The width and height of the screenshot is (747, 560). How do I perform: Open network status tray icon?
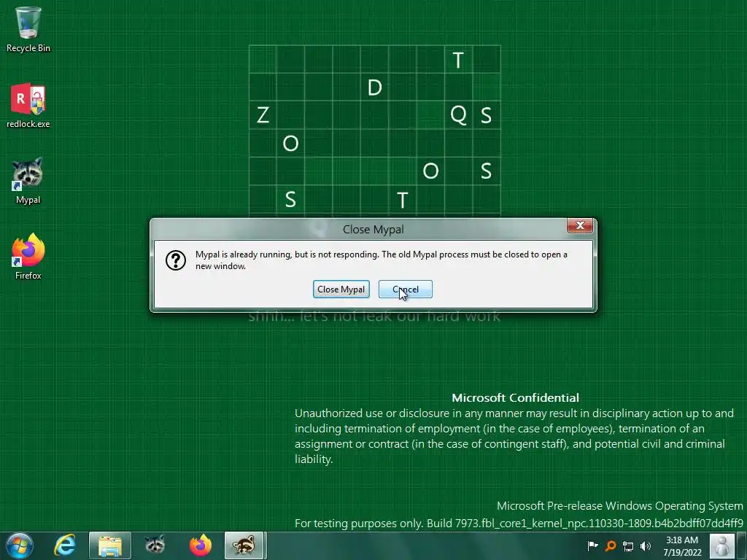(628, 546)
